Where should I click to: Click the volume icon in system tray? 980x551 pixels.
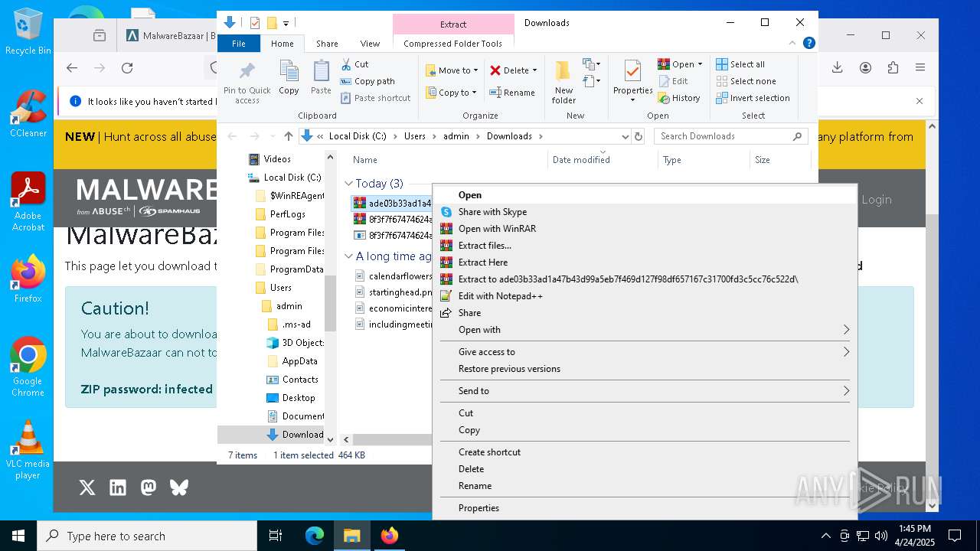[880, 536]
